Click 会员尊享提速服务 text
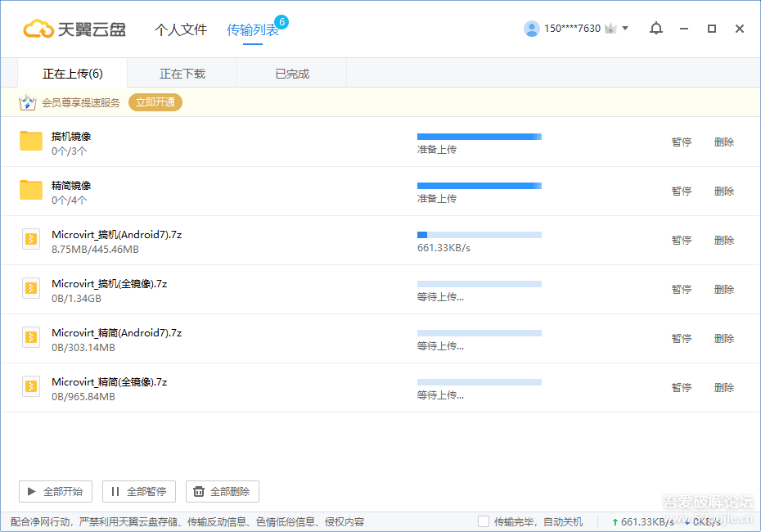This screenshot has height=532, width=761. tap(80, 103)
